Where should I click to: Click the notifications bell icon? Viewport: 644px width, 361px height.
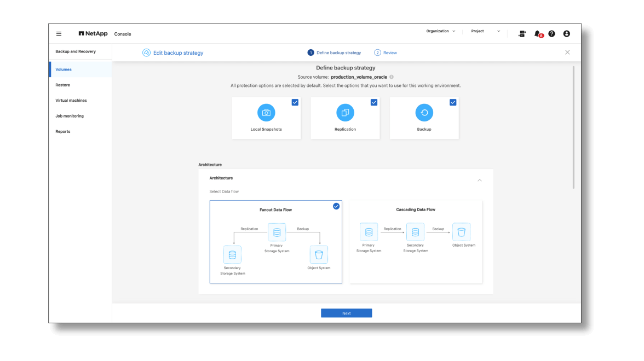click(x=537, y=34)
